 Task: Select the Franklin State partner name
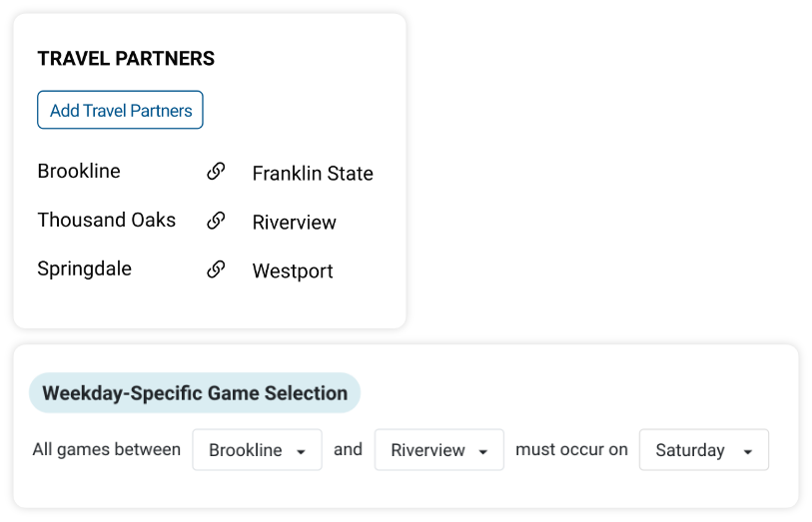click(x=313, y=174)
